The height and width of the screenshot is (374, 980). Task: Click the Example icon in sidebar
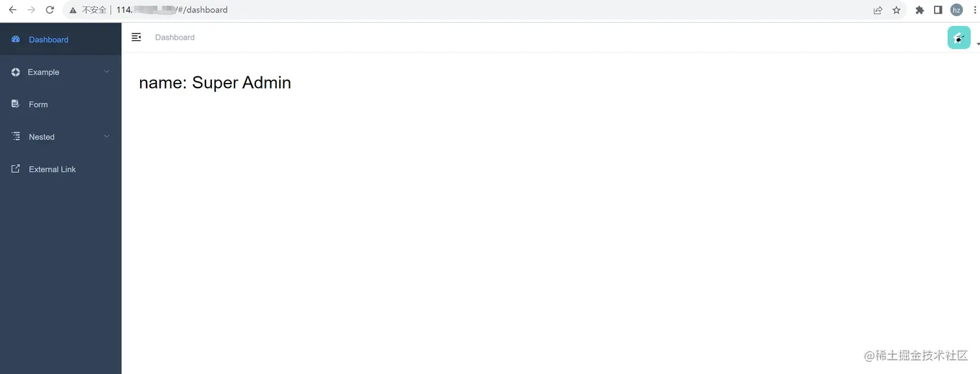click(x=16, y=72)
